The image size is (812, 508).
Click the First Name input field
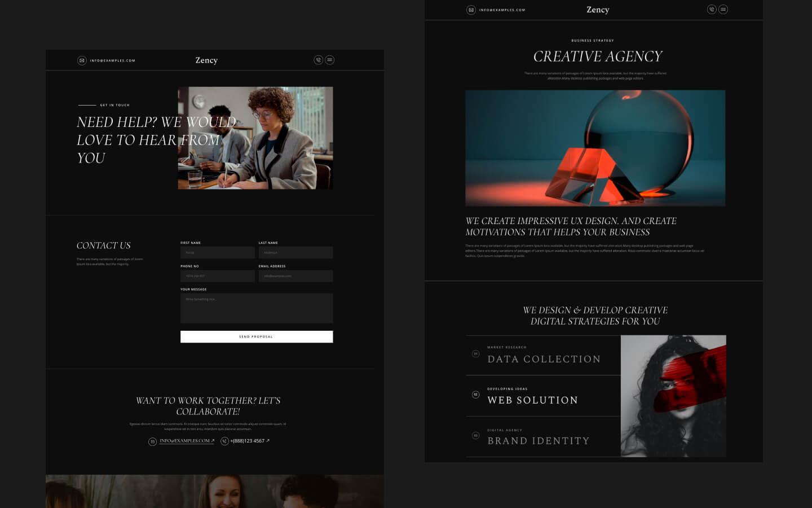point(217,252)
